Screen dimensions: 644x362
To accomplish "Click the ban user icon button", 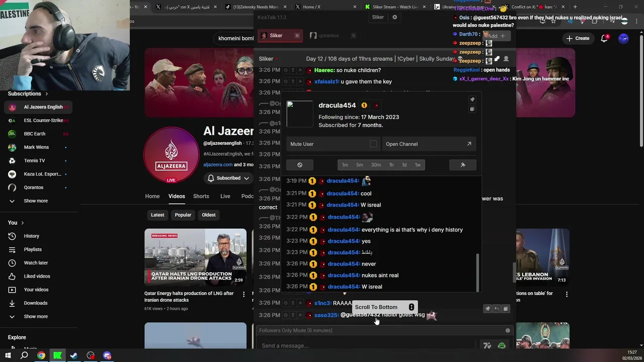I will click(300, 165).
